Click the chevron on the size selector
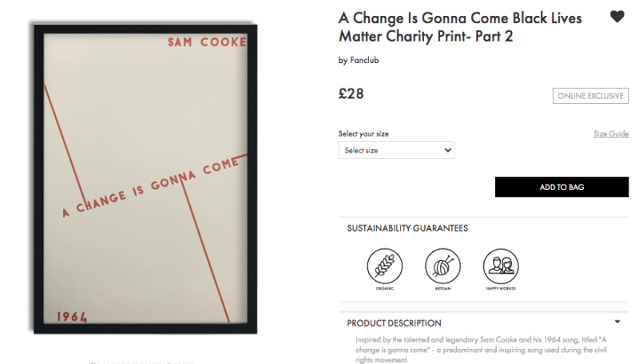 point(447,150)
